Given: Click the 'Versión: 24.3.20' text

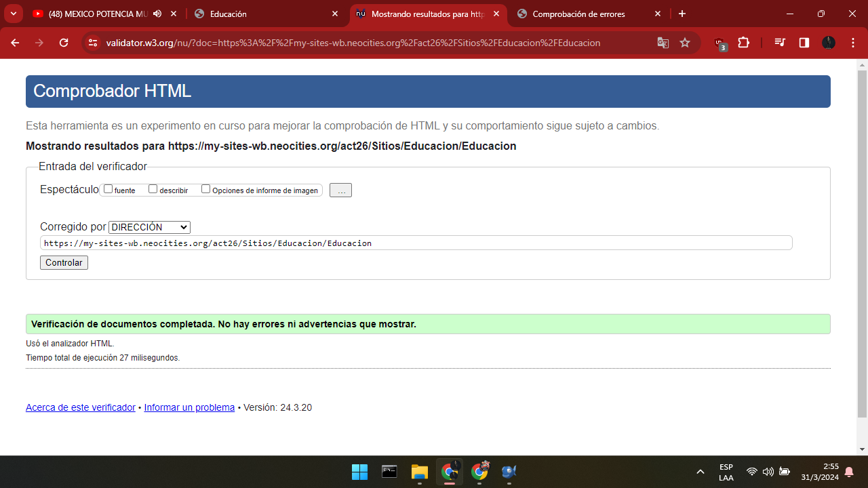Looking at the screenshot, I should pos(278,407).
